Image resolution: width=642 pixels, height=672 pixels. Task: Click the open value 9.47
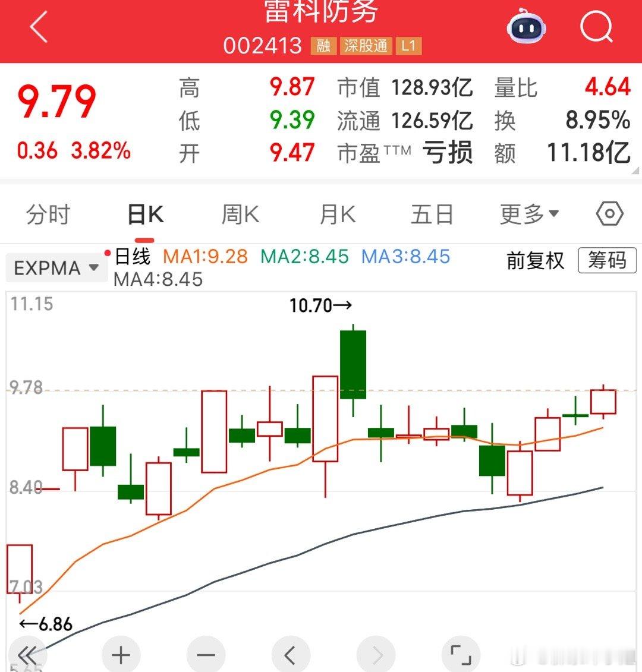coord(292,153)
